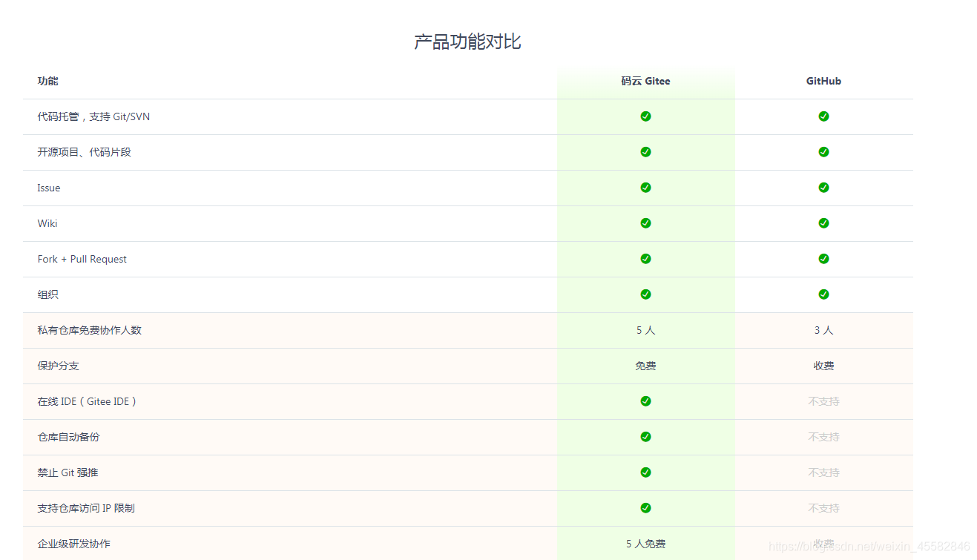The image size is (977, 560).
Task: Click Gitee checkmark for 代码托管 Git/SVN row
Action: point(645,116)
